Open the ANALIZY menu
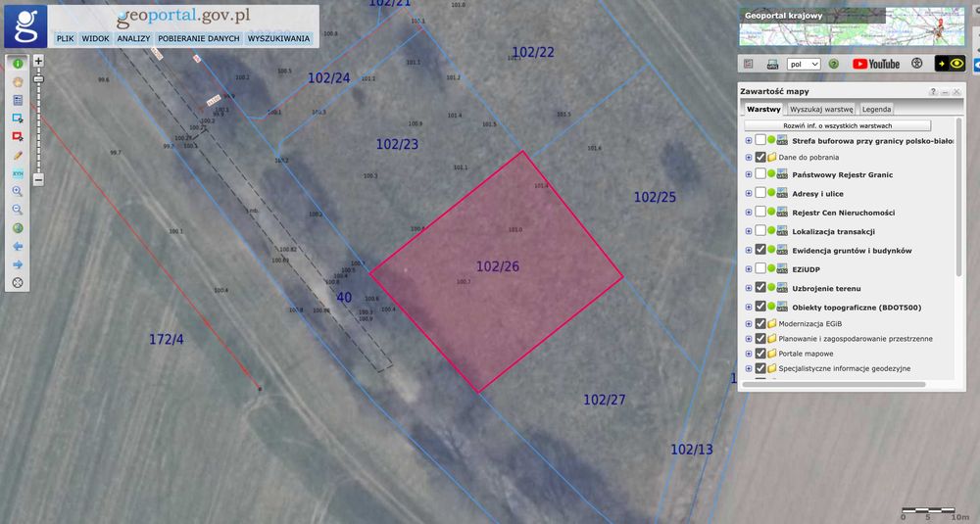The width and height of the screenshot is (980, 524). point(133,38)
